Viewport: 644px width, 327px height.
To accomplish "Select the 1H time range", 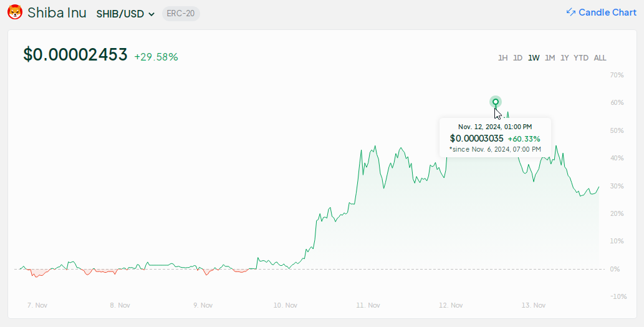I will 502,58.
